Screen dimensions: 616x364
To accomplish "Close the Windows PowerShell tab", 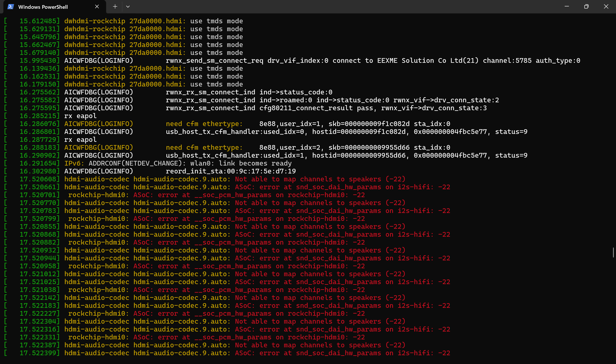I will [x=97, y=7].
